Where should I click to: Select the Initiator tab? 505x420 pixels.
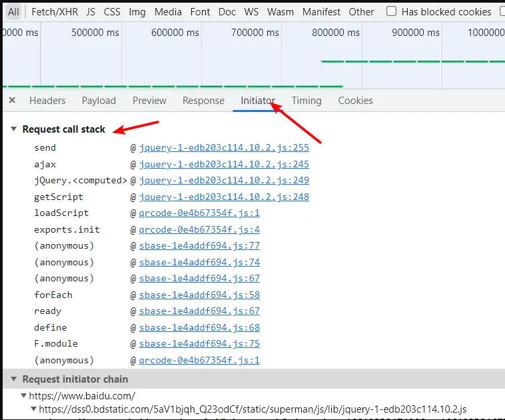pos(258,101)
